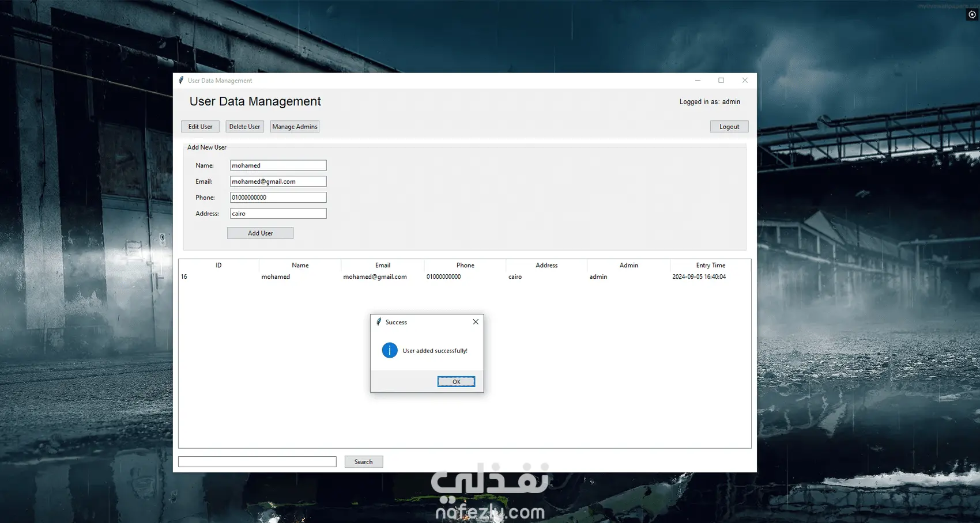This screenshot has height=523, width=980.
Task: Click the Delete User button
Action: (x=244, y=127)
